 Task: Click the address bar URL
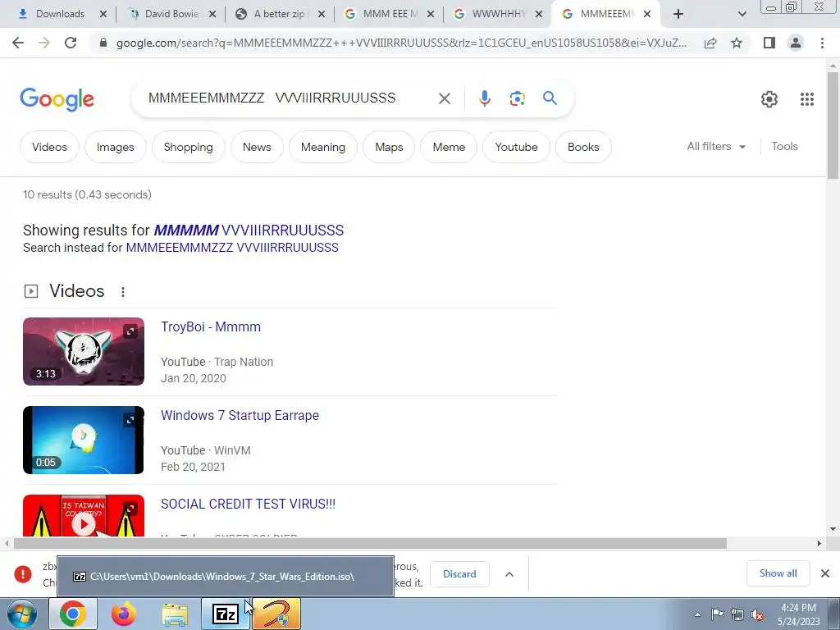[x=400, y=43]
